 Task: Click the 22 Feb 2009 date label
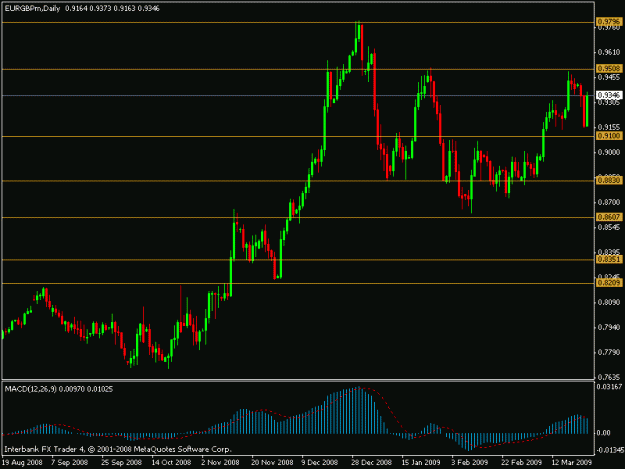point(521,463)
